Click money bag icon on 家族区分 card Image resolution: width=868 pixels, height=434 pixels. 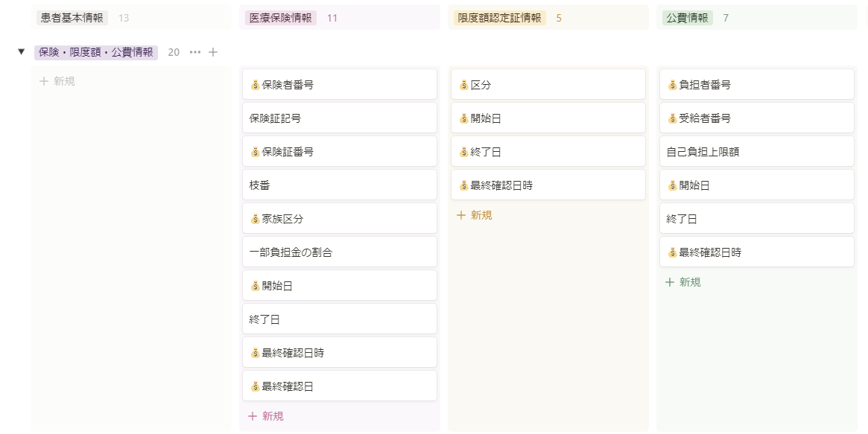point(255,219)
